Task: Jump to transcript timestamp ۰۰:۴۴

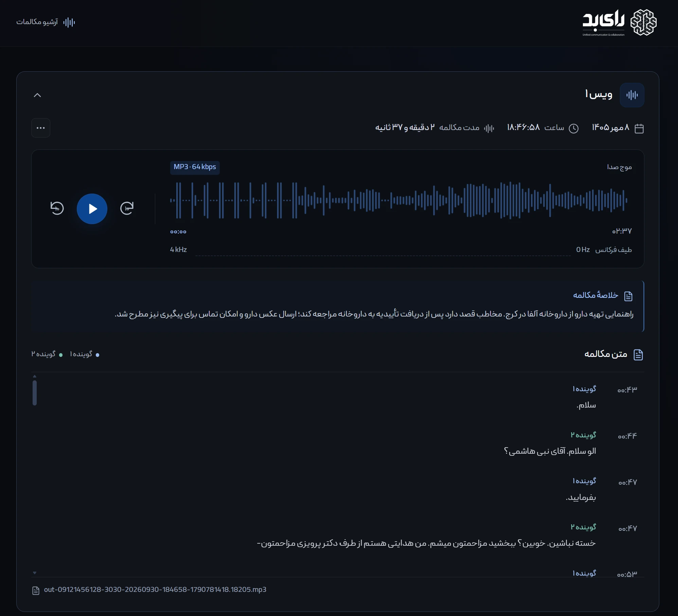Action: pos(627,436)
